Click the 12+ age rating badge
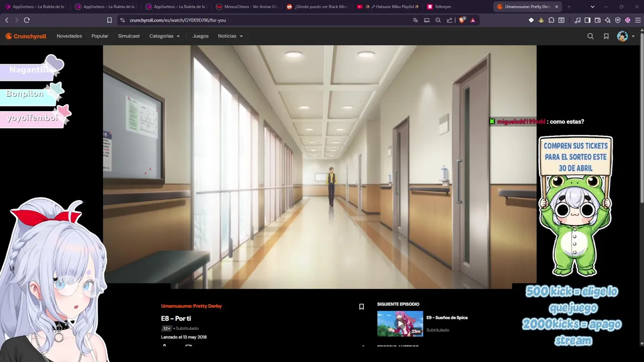This screenshot has height=362, width=644. [166, 328]
